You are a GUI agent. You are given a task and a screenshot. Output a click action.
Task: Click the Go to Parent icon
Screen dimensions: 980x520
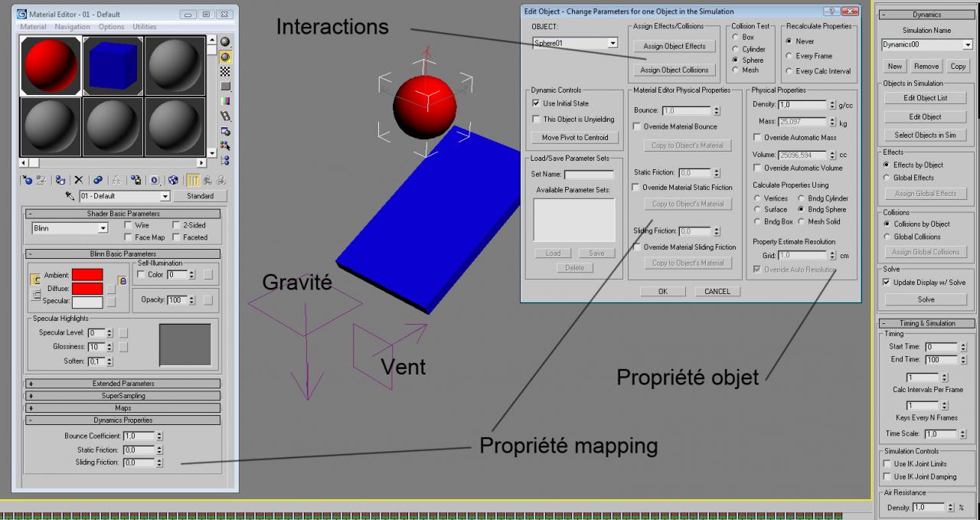[x=207, y=180]
